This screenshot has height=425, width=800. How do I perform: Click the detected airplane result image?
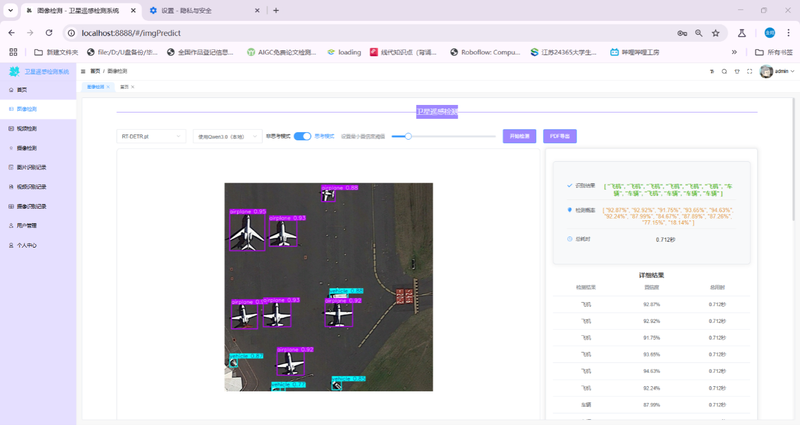(x=328, y=287)
